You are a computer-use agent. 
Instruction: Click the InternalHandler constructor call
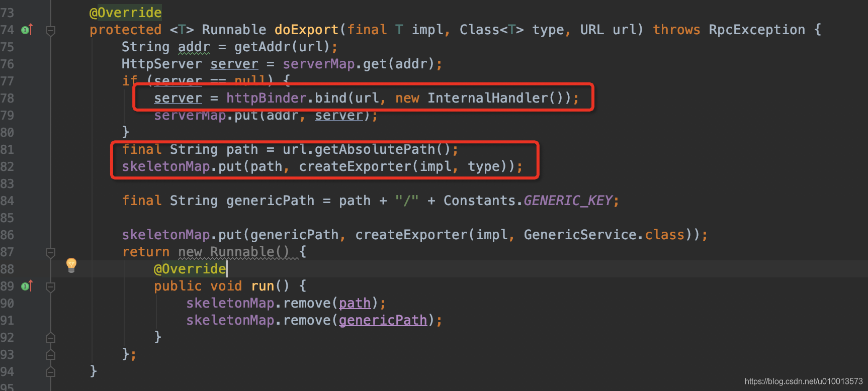point(487,98)
